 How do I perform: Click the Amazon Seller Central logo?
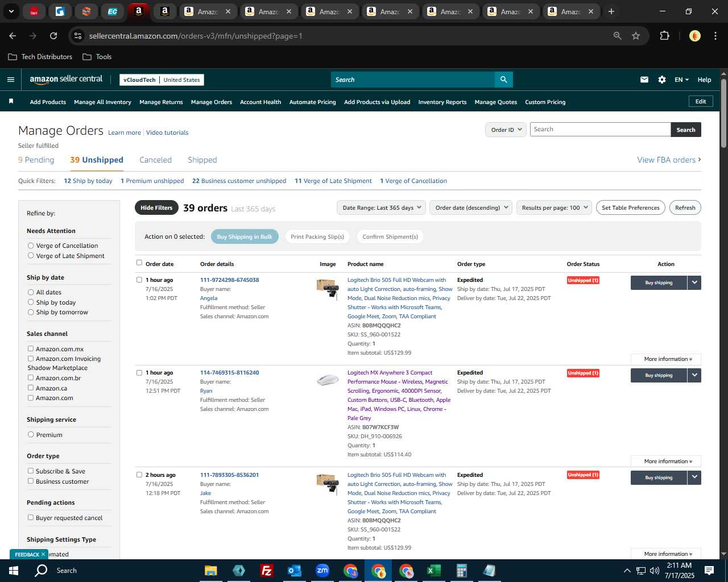[66, 80]
